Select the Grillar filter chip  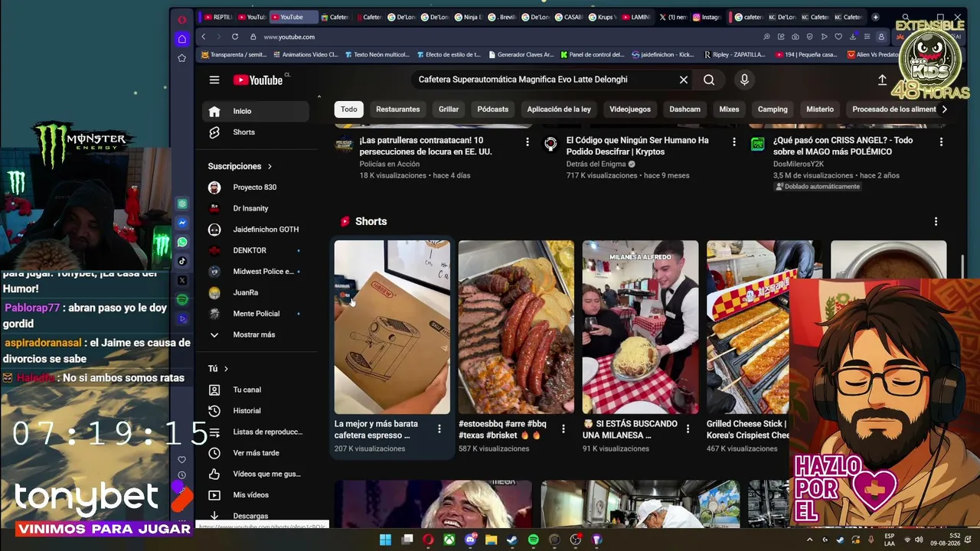click(x=449, y=109)
